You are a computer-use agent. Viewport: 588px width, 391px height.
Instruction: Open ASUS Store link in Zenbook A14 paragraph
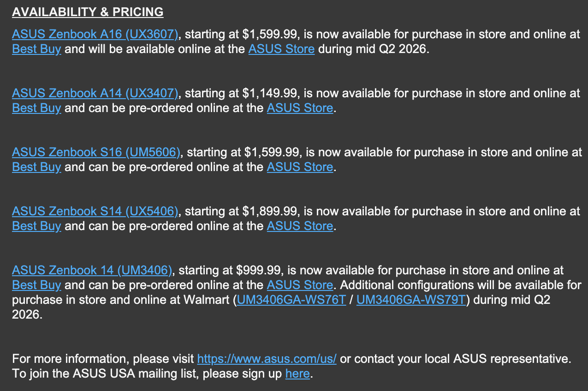[300, 108]
